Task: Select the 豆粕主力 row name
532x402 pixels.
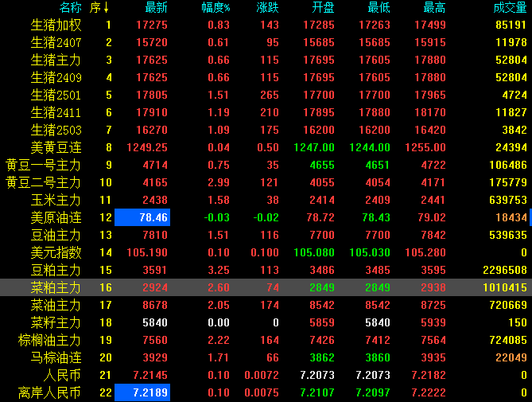Action: pos(56,271)
